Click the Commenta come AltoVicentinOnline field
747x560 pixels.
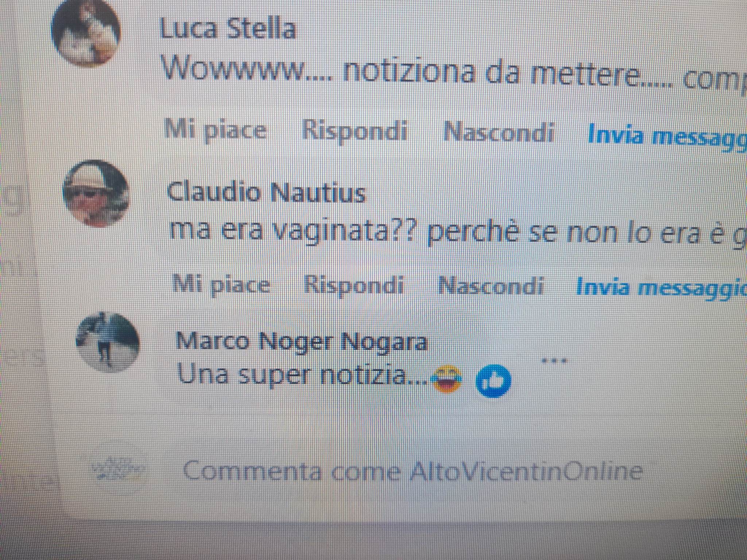point(412,471)
